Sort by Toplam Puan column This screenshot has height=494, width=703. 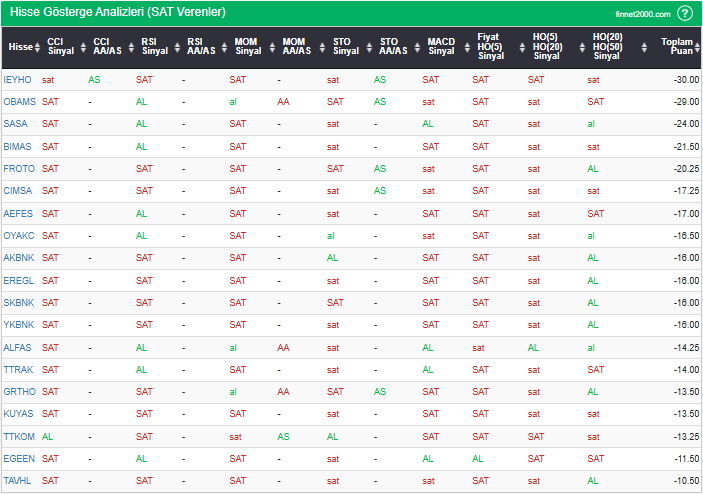[x=676, y=47]
